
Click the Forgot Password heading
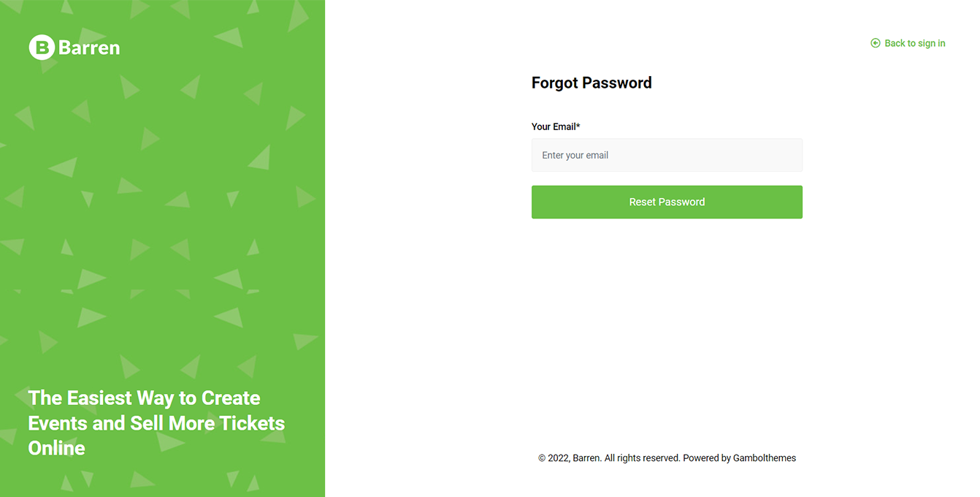[x=592, y=83]
